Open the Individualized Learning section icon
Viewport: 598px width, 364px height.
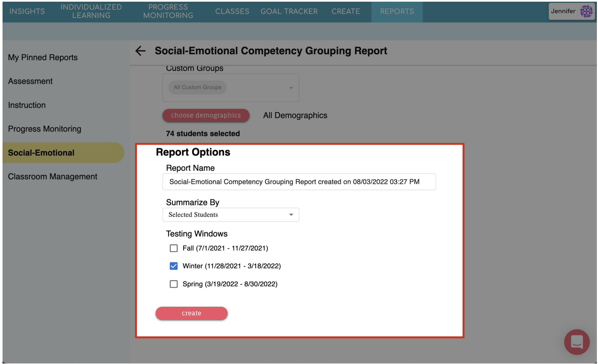coord(91,11)
